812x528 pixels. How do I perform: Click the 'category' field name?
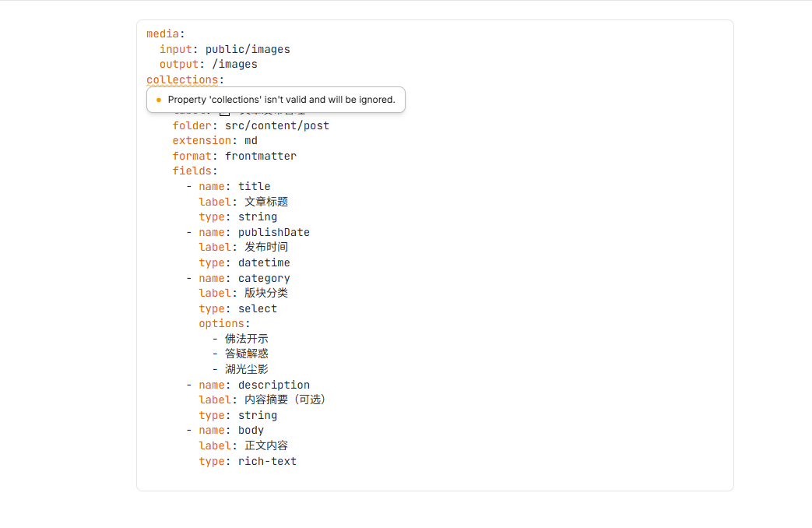264,278
